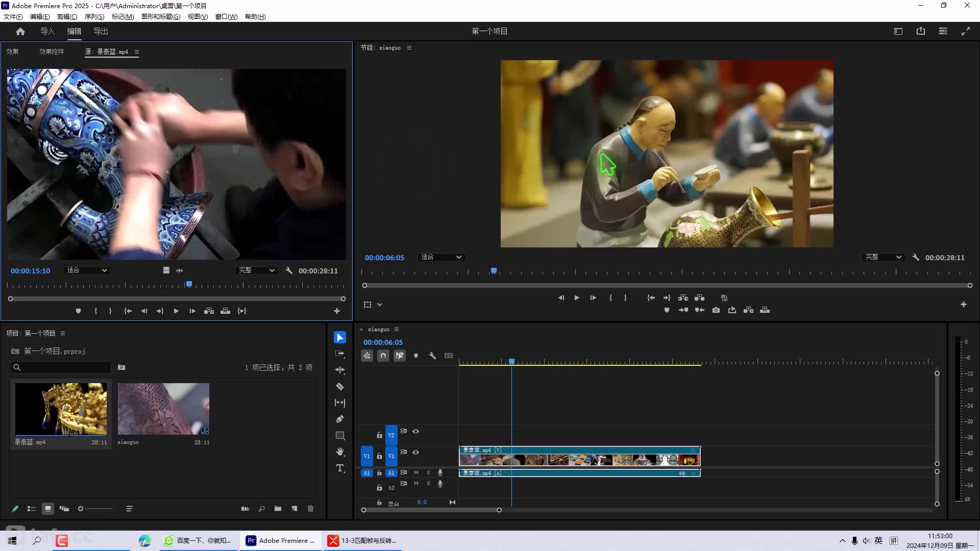Mute the A2 audio track
The image size is (980, 551).
click(416, 484)
